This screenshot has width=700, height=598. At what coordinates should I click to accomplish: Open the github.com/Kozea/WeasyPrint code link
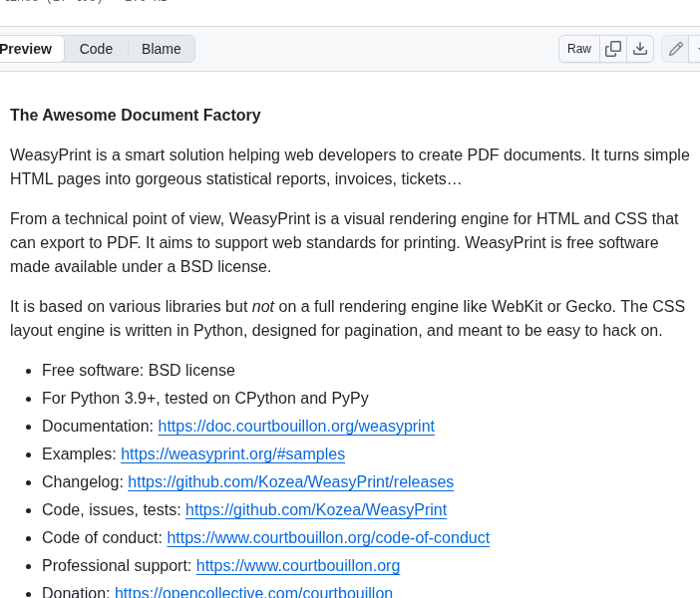pyautogui.click(x=316, y=509)
